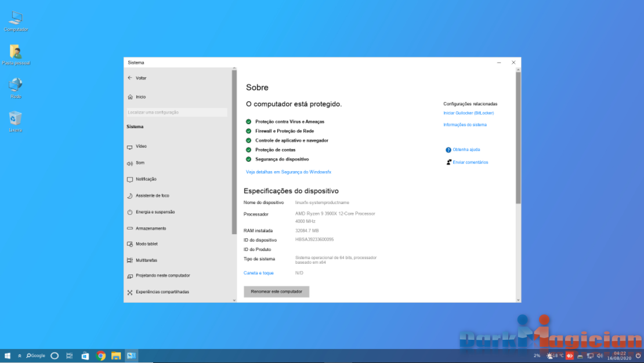
Task: Open the Caneta e toque link
Action: tap(258, 273)
